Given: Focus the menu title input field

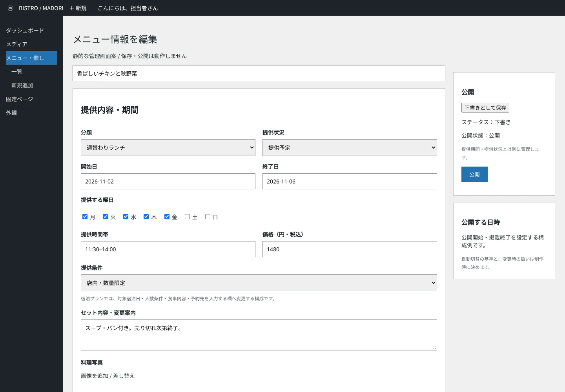Looking at the screenshot, I should click(259, 73).
